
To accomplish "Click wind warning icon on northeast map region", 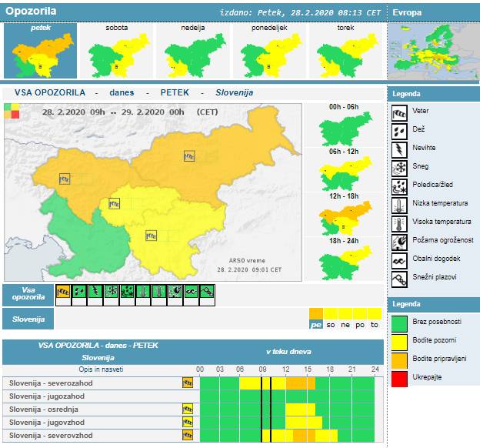I will click(189, 155).
